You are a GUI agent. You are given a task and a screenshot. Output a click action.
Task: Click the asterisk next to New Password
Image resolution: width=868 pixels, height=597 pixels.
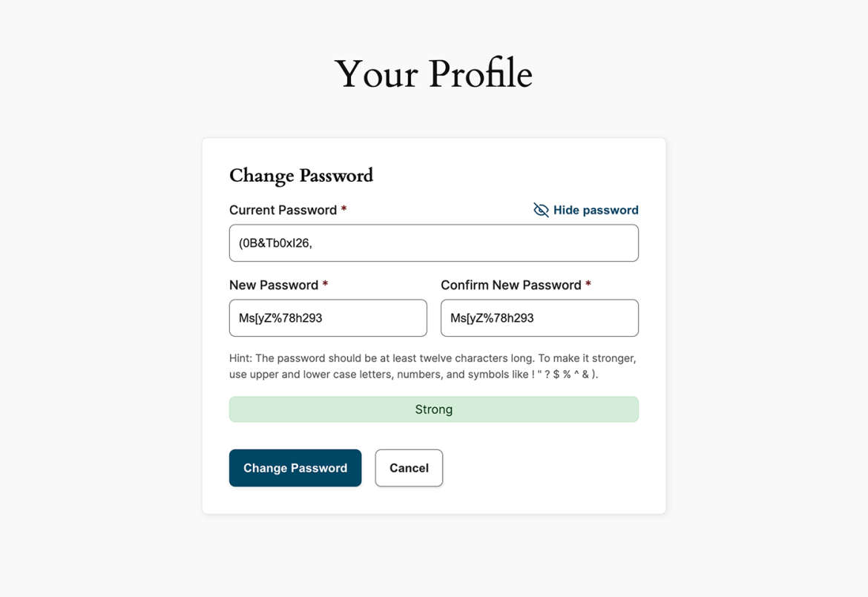pos(324,285)
